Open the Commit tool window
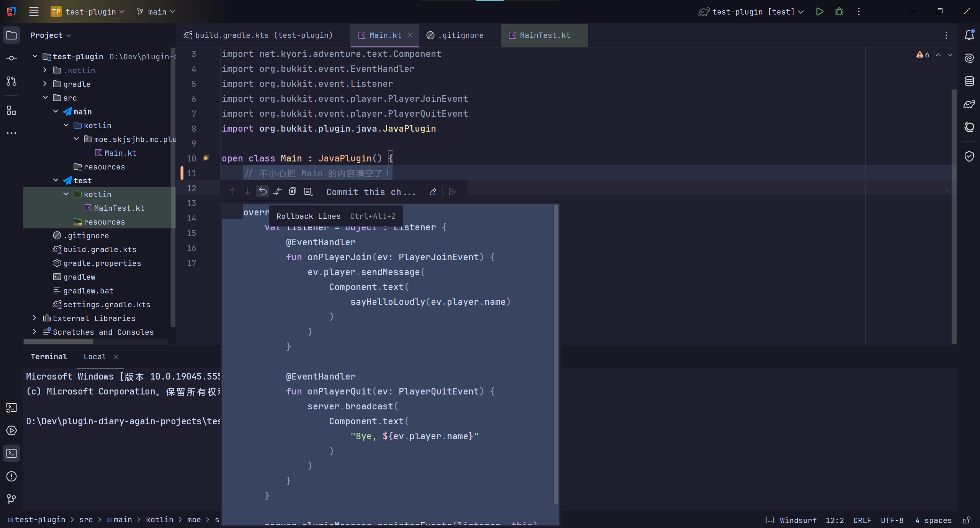Viewport: 980px width, 528px height. point(11,58)
